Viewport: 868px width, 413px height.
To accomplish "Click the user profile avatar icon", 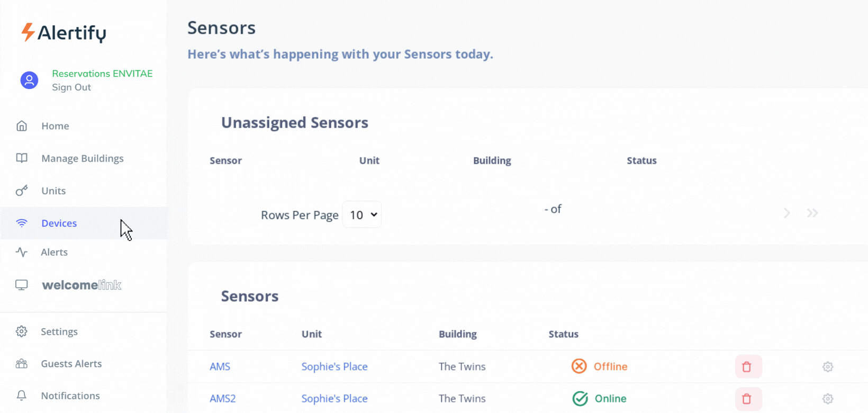I will (29, 80).
